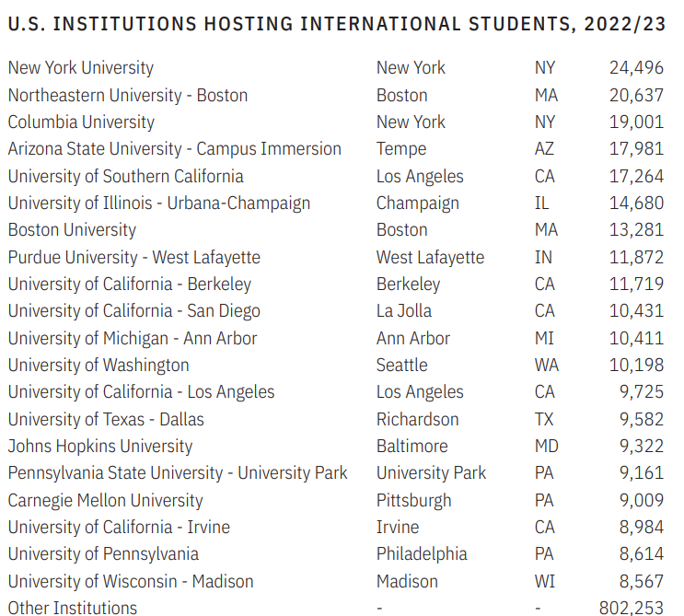Select the Johns Hopkins University entry
This screenshot has width=684, height=616.
(100, 447)
